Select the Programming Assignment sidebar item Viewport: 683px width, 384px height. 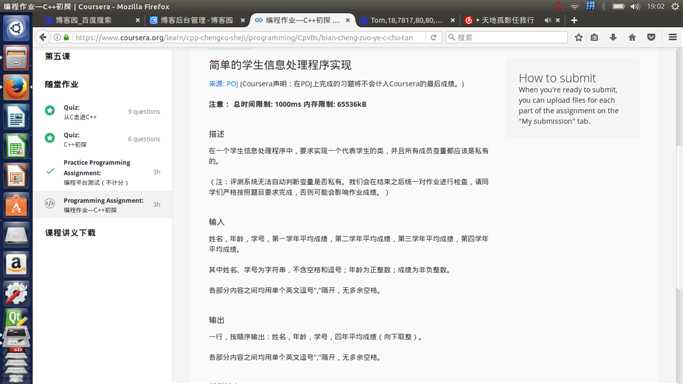point(102,205)
